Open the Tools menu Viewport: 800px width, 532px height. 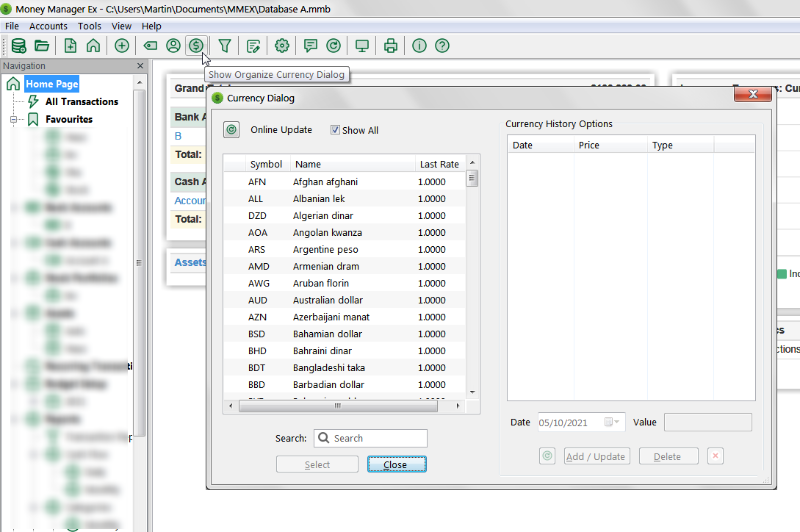89,26
